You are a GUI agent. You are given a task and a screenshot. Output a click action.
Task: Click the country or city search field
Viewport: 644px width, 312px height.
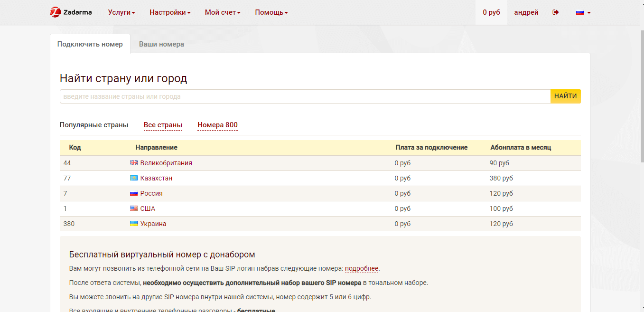[x=305, y=96]
